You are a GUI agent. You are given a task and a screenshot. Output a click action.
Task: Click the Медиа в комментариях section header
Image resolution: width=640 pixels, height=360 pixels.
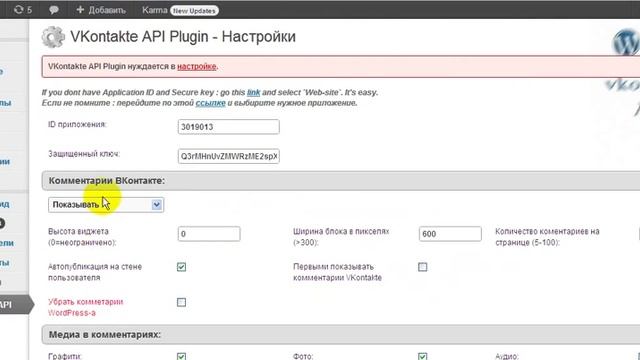(341, 335)
